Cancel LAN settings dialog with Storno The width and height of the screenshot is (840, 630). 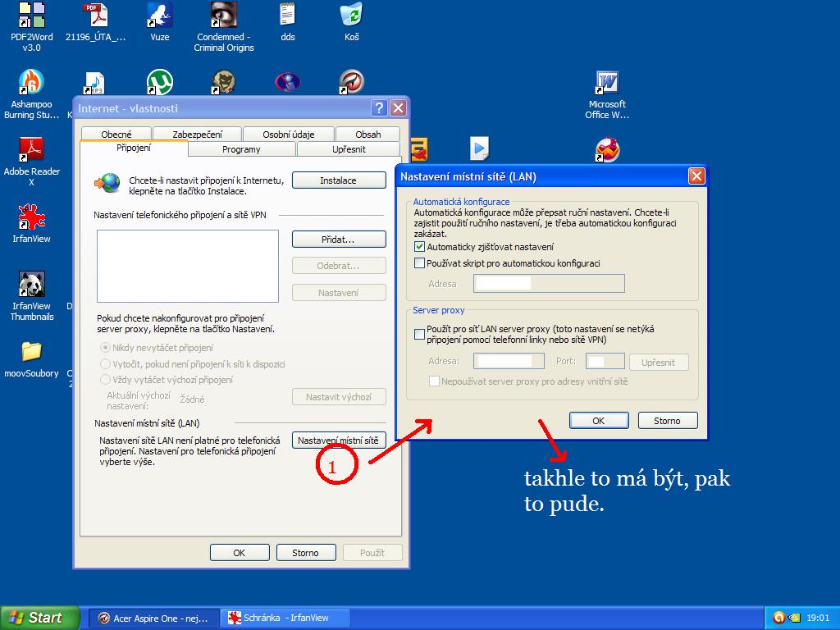668,421
